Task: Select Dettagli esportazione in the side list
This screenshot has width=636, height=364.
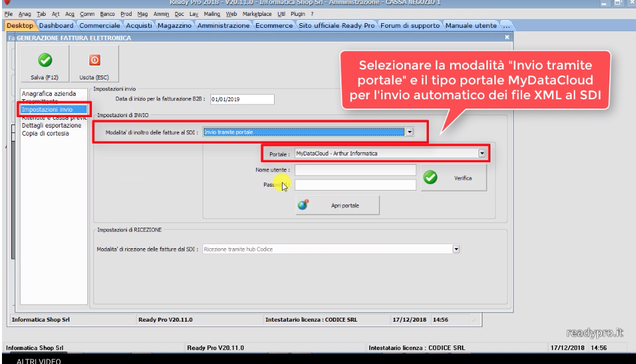Action: coord(52,125)
